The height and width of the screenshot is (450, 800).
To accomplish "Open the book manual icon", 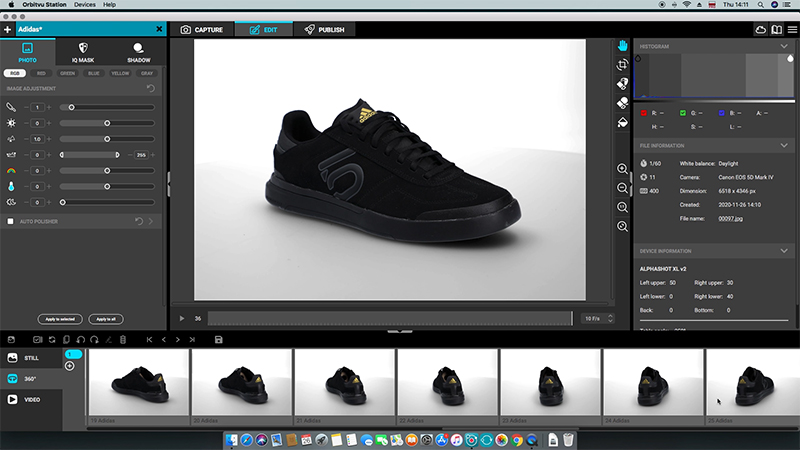I will pos(777,30).
